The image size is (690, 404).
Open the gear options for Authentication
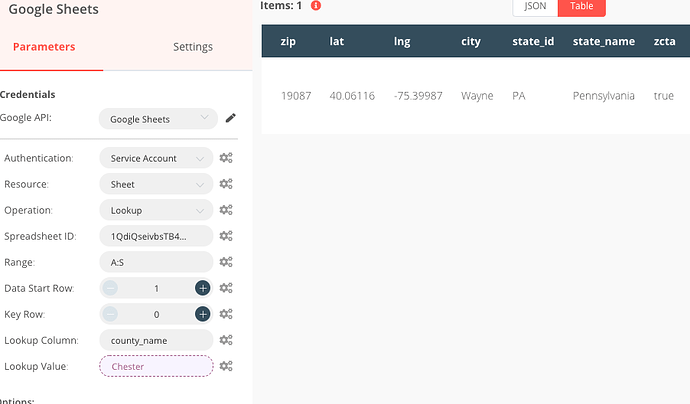[x=227, y=158]
